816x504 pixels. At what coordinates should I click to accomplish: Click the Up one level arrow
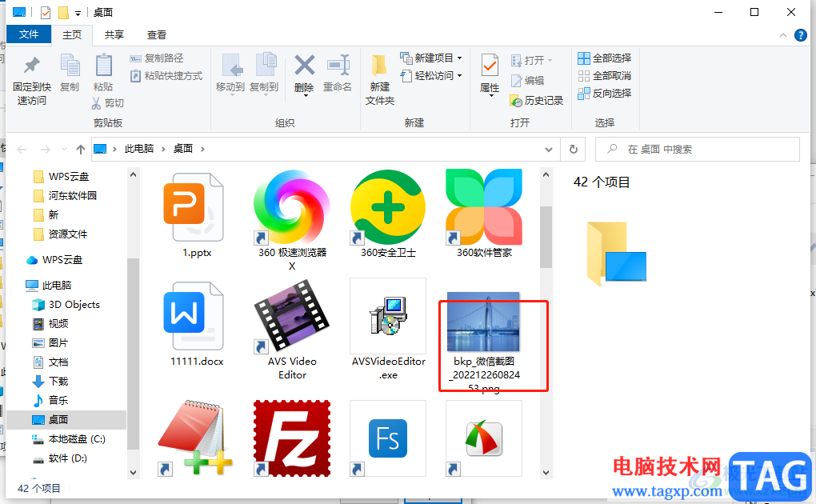click(81, 150)
